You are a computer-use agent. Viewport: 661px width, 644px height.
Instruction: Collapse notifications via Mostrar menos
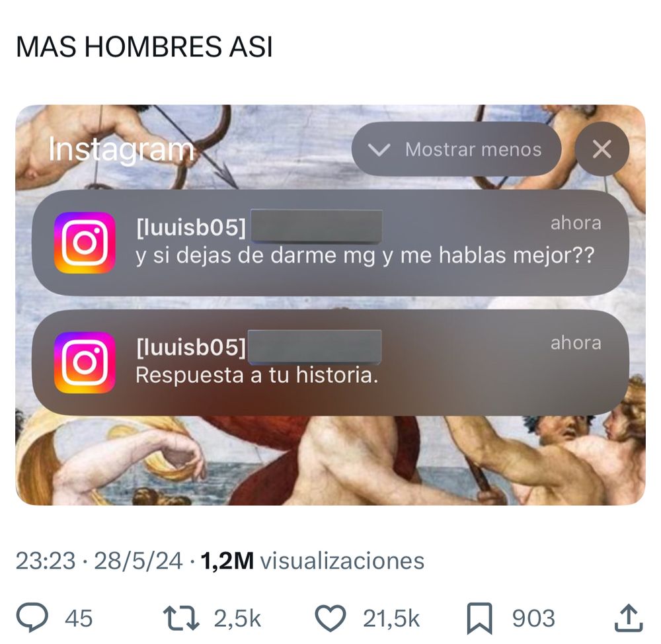click(456, 149)
